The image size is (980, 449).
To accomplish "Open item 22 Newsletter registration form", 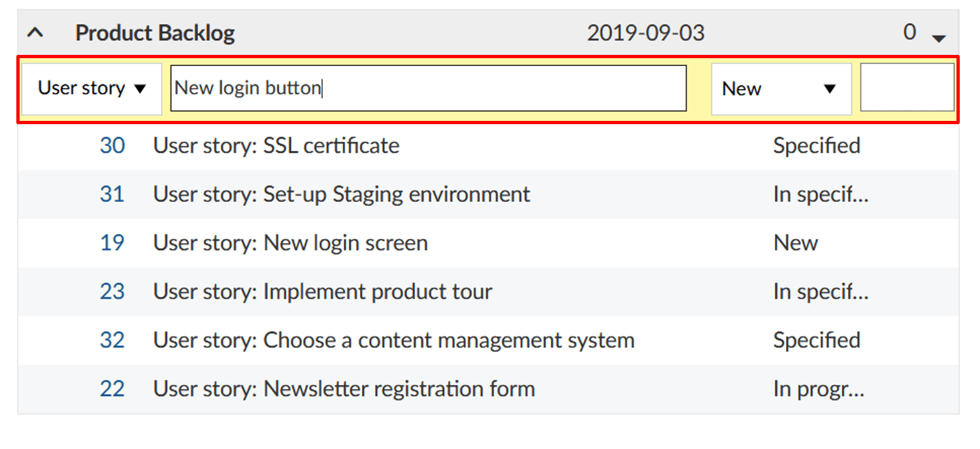I will (x=112, y=388).
